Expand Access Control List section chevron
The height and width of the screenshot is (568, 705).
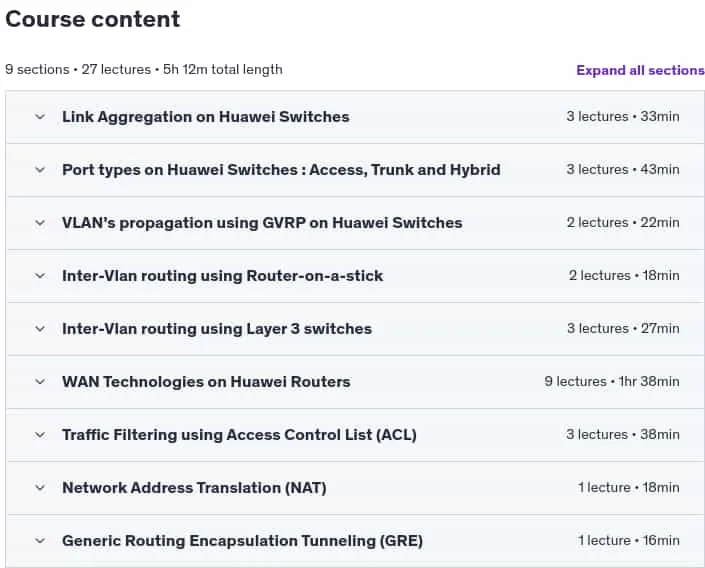pyautogui.click(x=40, y=435)
